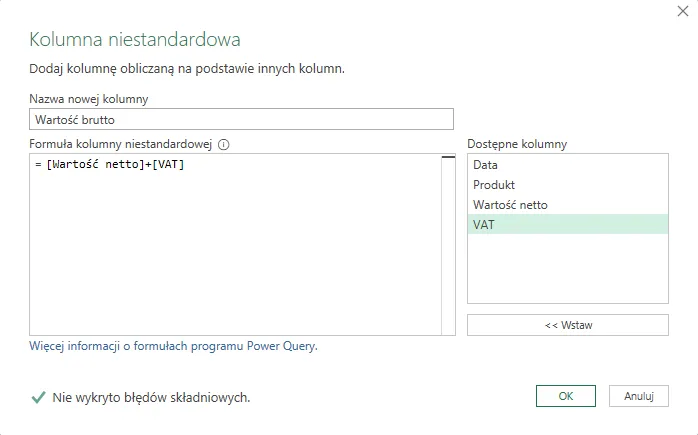The height and width of the screenshot is (435, 698).
Task: Confirm the custom column with OK
Action: pos(565,396)
